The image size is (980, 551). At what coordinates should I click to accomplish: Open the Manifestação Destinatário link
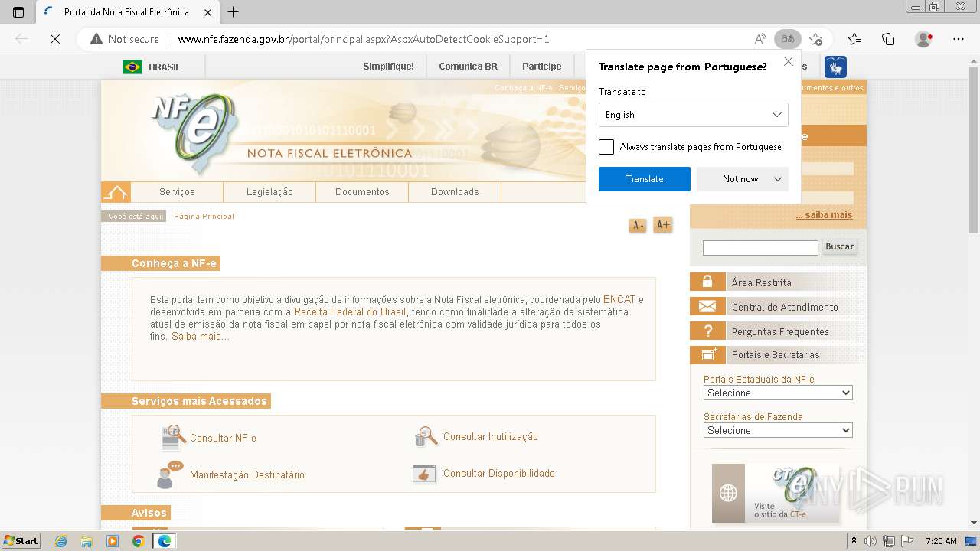click(247, 475)
